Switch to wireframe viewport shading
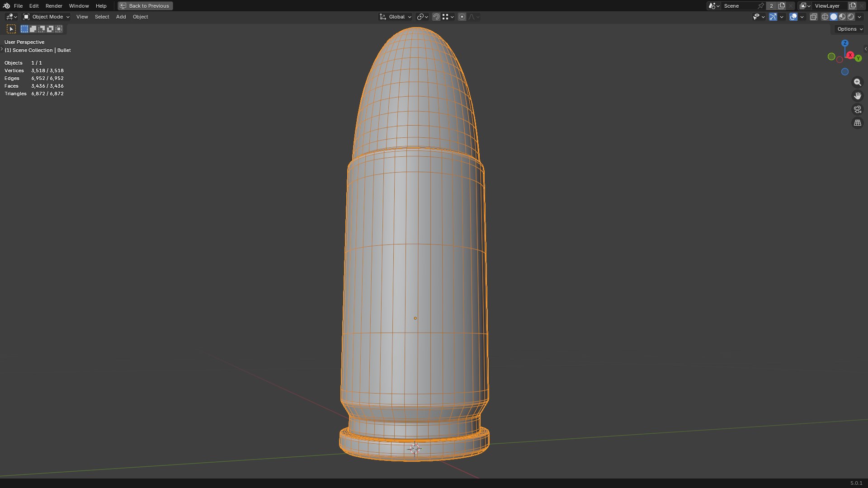868x488 pixels. [825, 17]
